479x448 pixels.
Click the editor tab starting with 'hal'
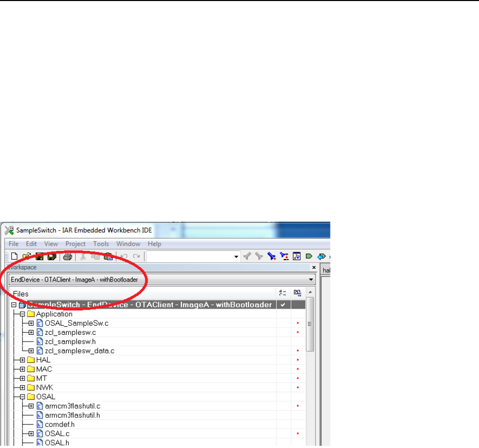pyautogui.click(x=326, y=270)
